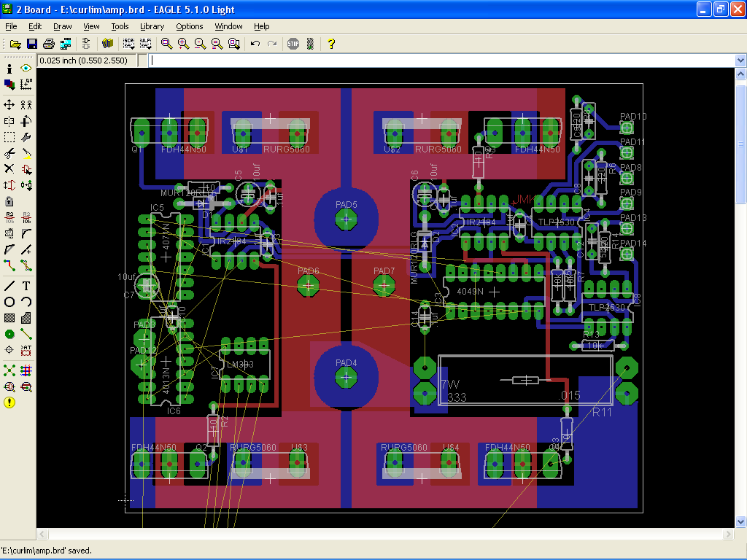
Task: Select the Mirror tool
Action: pos(9,121)
